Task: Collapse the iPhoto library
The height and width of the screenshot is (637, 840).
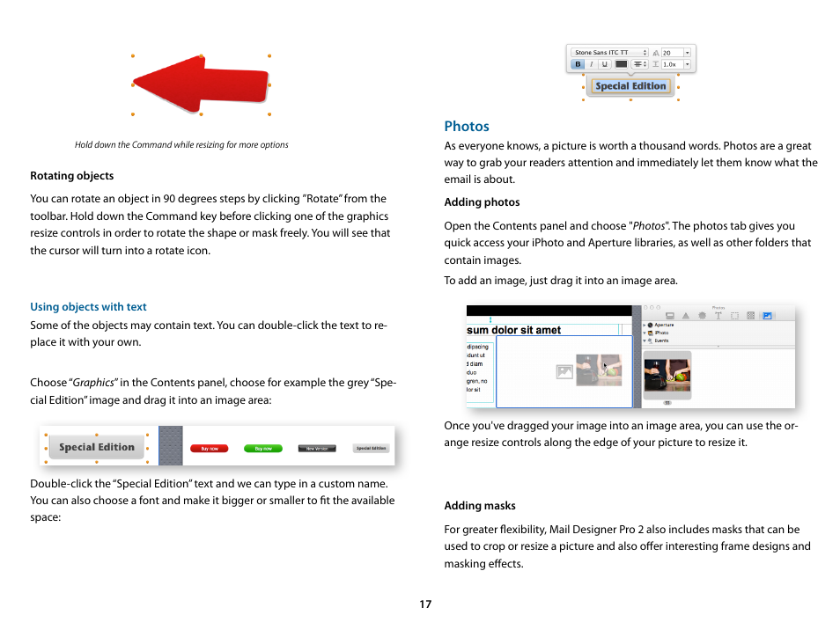Action: point(645,333)
